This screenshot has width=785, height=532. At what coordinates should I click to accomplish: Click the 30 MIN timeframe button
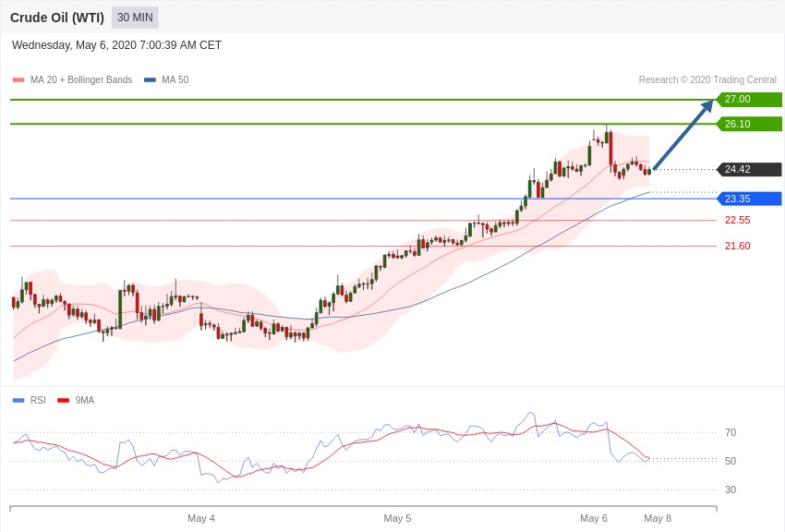135,18
